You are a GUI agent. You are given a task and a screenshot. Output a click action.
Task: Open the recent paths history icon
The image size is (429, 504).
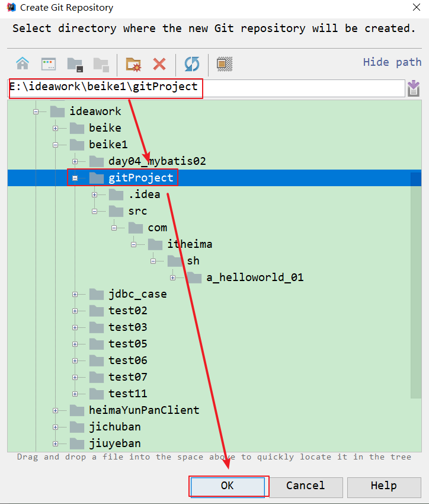click(414, 88)
